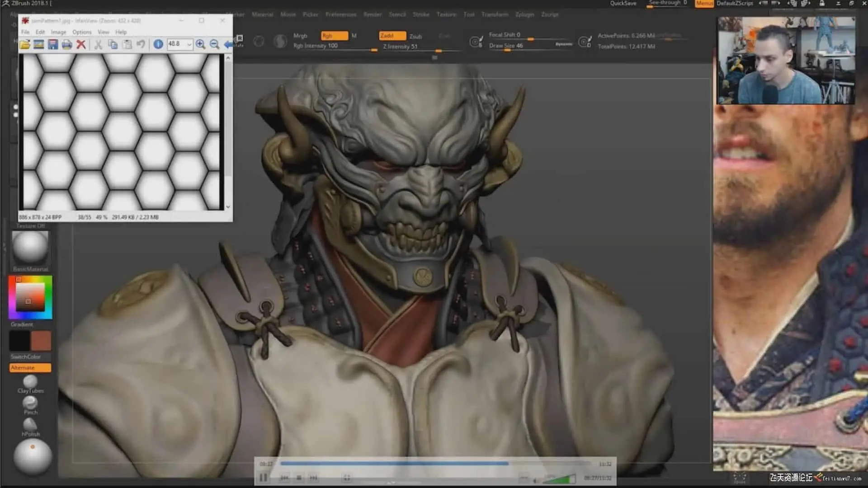
Task: Seek on the video progress bar
Action: click(x=435, y=464)
